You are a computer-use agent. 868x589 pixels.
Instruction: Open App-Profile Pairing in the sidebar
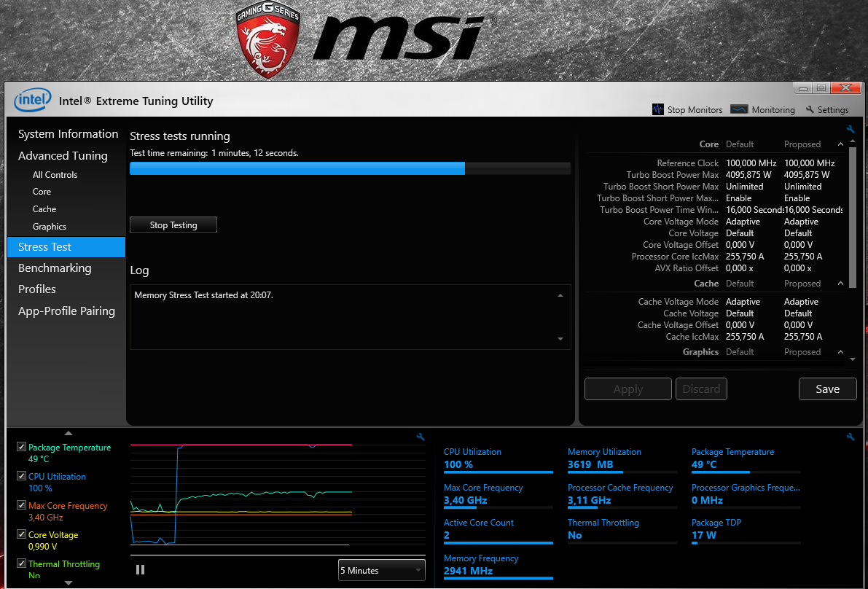coord(66,311)
